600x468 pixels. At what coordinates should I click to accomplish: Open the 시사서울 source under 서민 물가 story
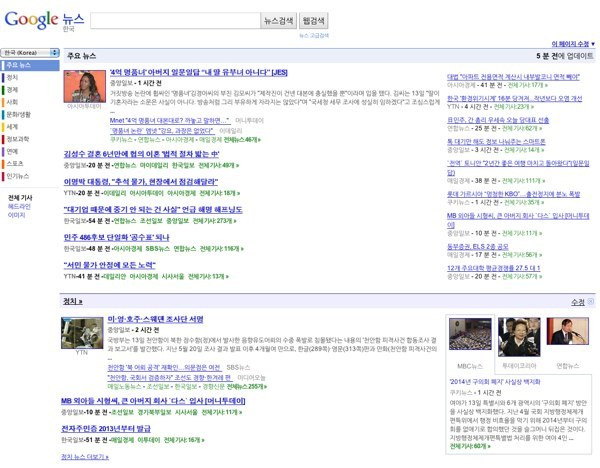(x=173, y=276)
